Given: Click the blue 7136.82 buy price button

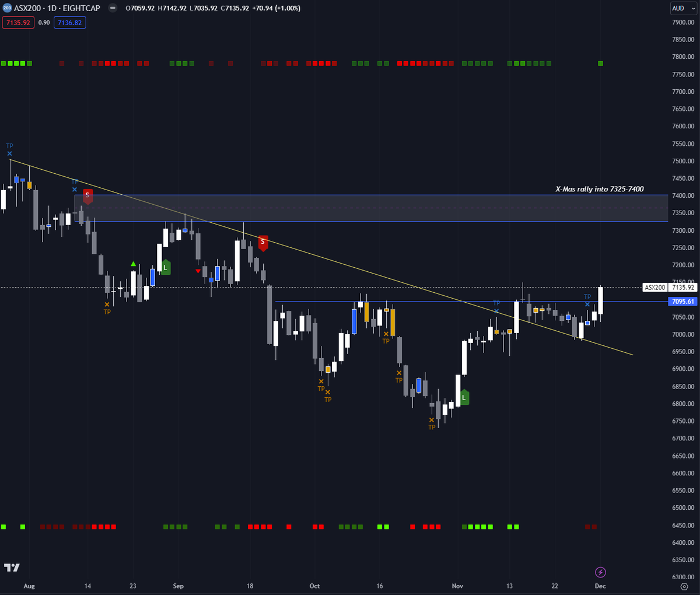Looking at the screenshot, I should [x=70, y=23].
